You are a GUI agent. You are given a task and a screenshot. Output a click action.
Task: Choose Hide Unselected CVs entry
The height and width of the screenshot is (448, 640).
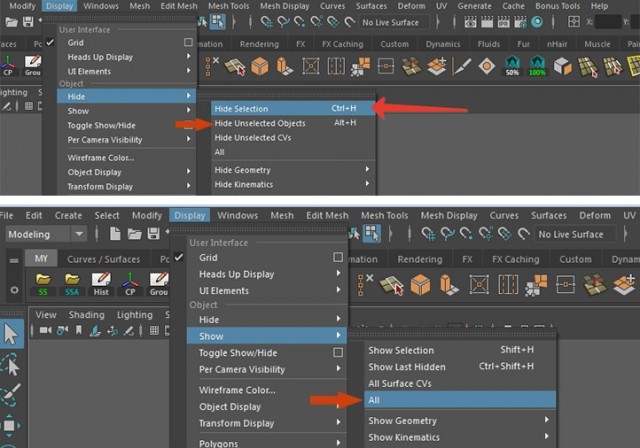point(293,138)
